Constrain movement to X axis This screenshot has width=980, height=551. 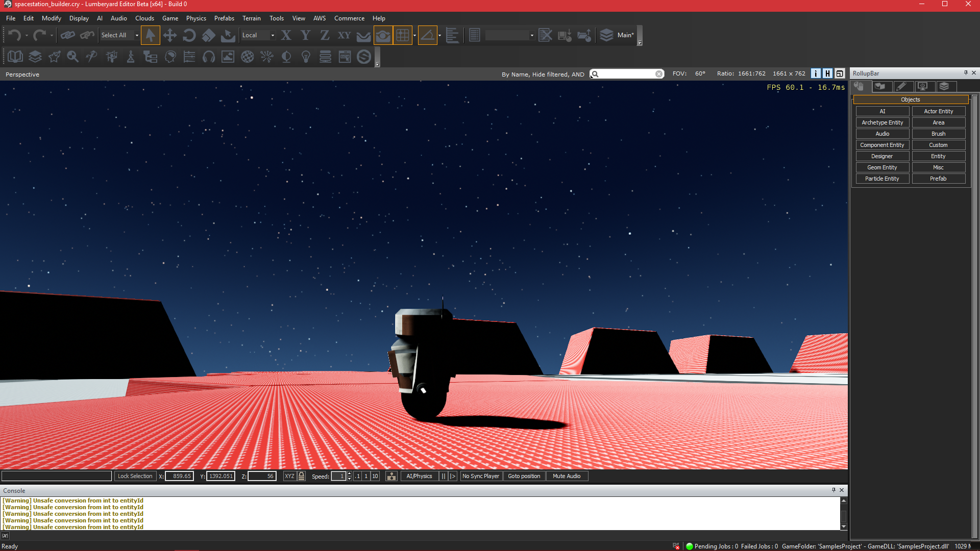coord(286,35)
